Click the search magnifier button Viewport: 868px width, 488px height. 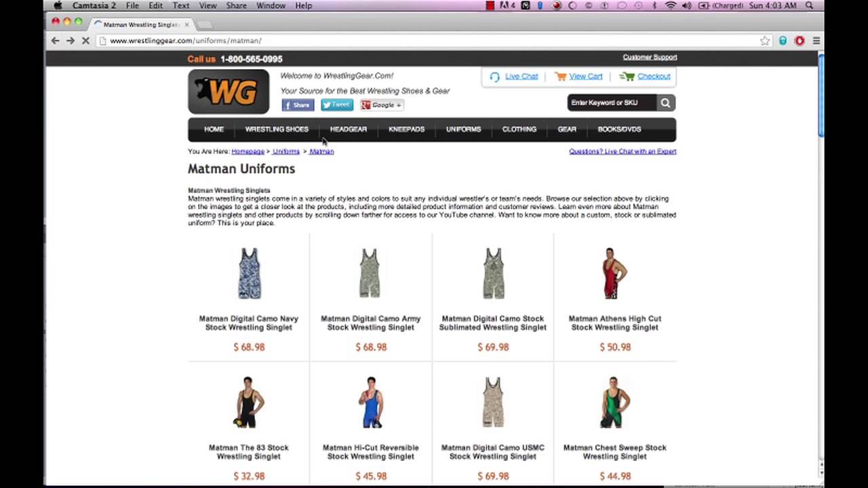[665, 102]
